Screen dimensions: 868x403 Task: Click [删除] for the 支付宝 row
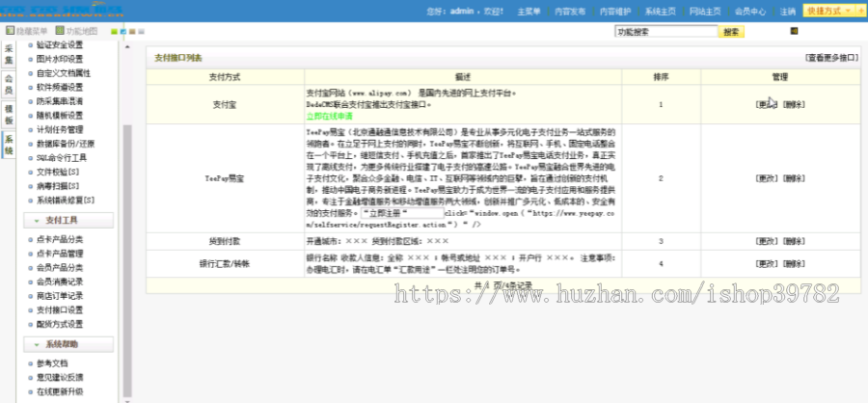pyautogui.click(x=794, y=105)
